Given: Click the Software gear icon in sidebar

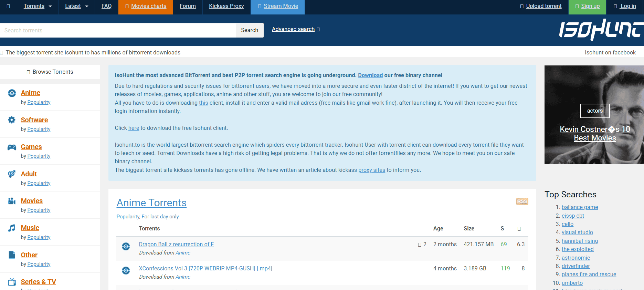Looking at the screenshot, I should (x=12, y=120).
